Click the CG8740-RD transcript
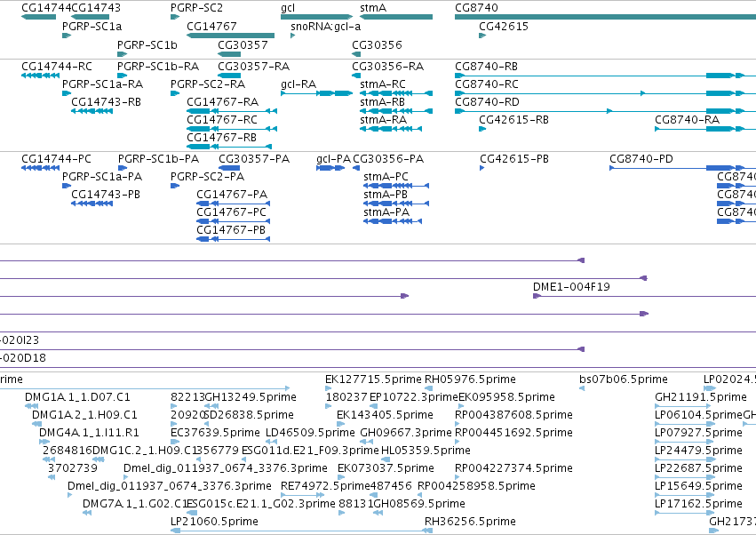 605,111
